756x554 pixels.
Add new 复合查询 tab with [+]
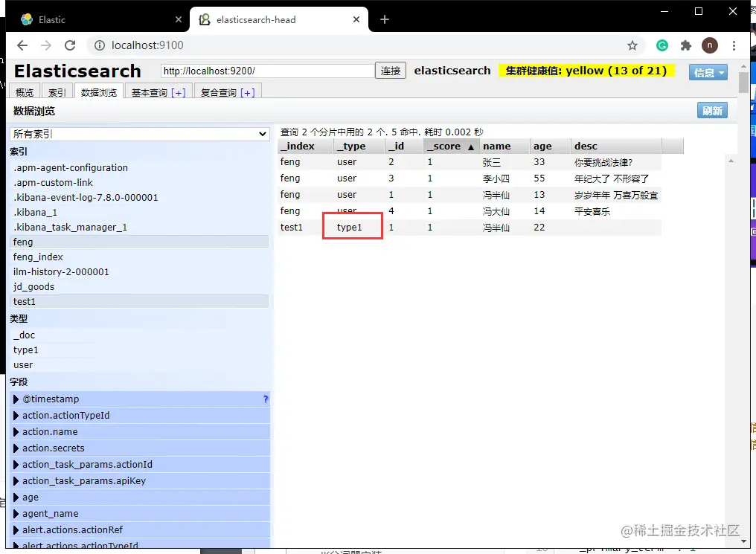(x=247, y=92)
